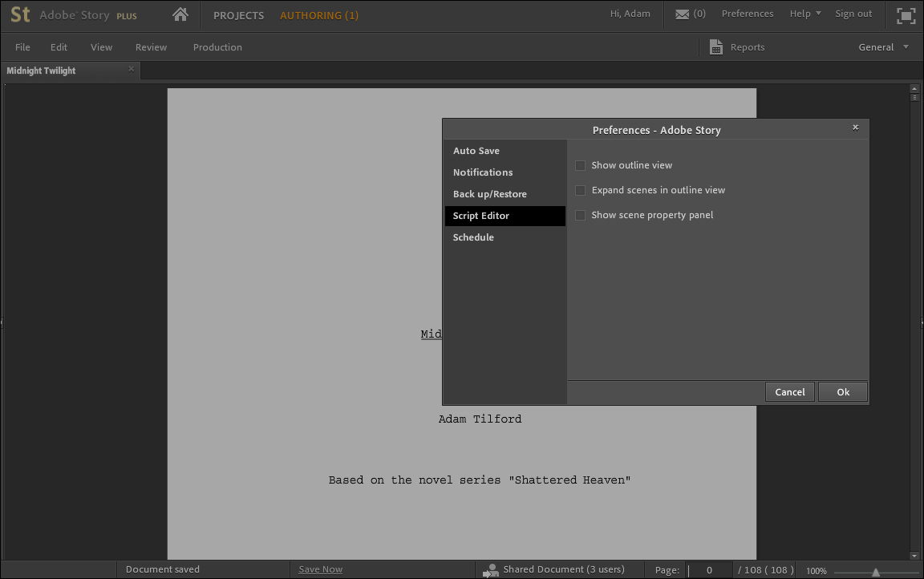Click the vertical scrollbar up arrow
The width and height of the screenshot is (924, 579).
point(914,89)
